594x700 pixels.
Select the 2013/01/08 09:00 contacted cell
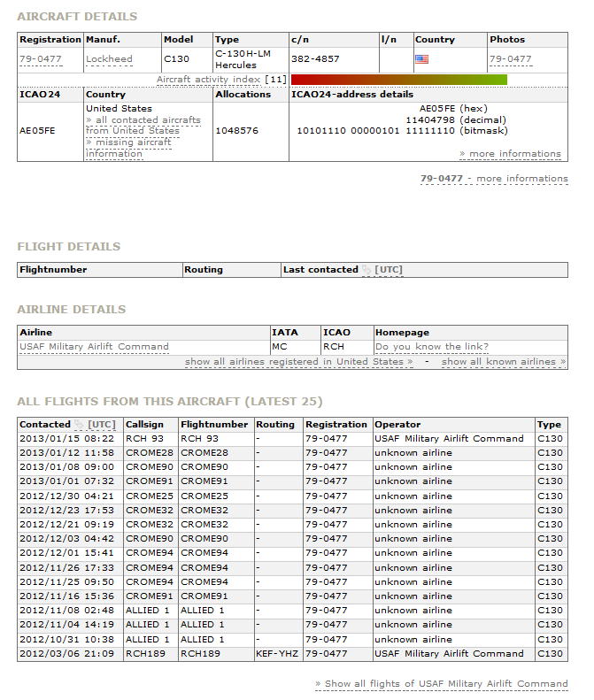pyautogui.click(x=71, y=467)
